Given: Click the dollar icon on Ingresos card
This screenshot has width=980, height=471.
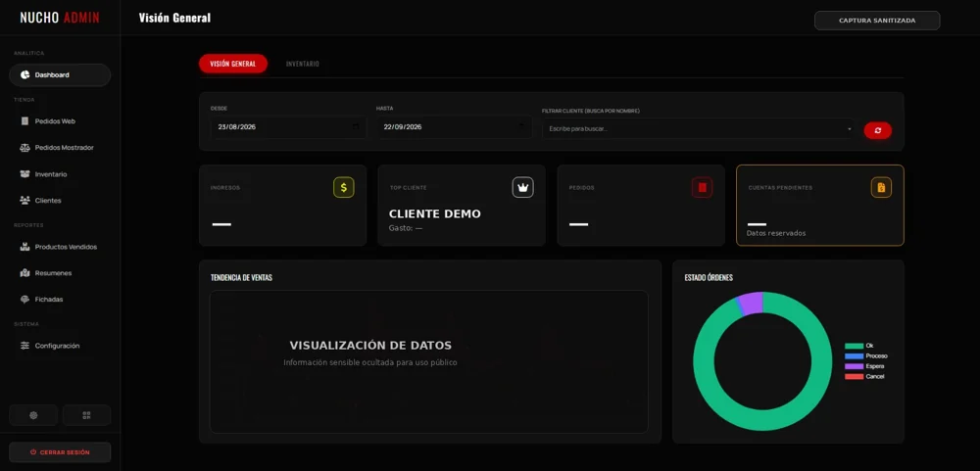Looking at the screenshot, I should (x=344, y=187).
